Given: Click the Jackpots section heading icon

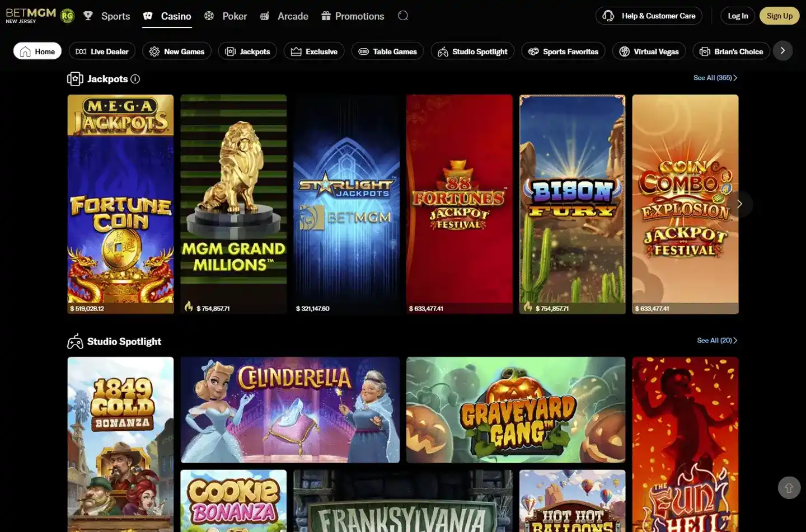Looking at the screenshot, I should tap(75, 79).
